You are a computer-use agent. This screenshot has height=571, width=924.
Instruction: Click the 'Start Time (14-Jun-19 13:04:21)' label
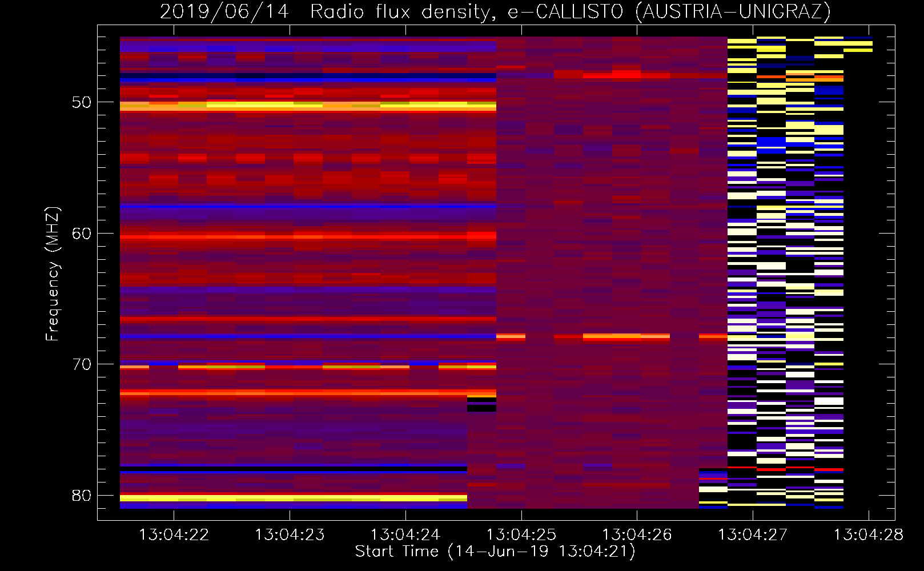pos(495,552)
